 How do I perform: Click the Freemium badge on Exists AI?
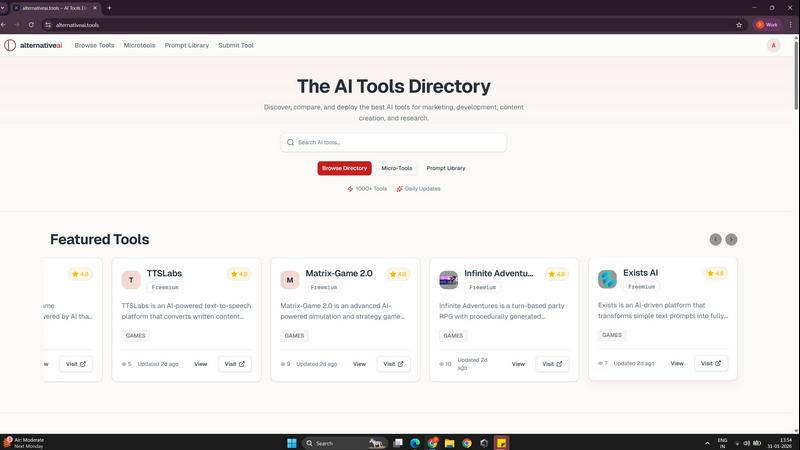[641, 287]
